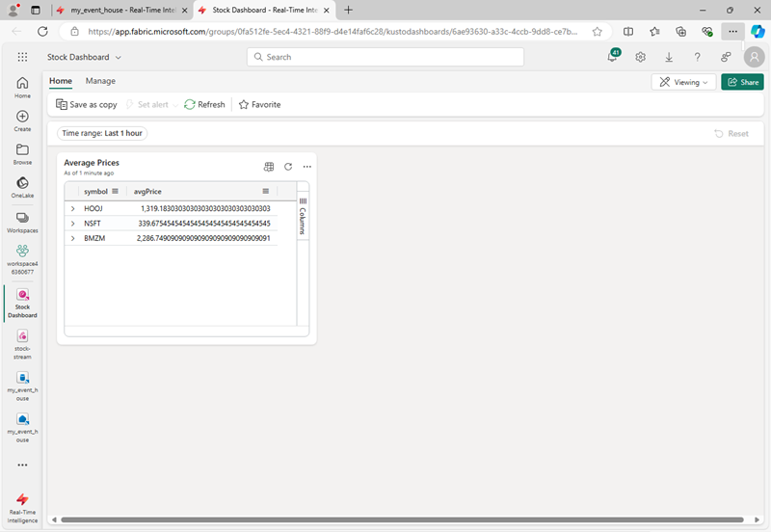This screenshot has height=532, width=771.
Task: Select Stock Dashboard item in sidebar
Action: pos(22,304)
